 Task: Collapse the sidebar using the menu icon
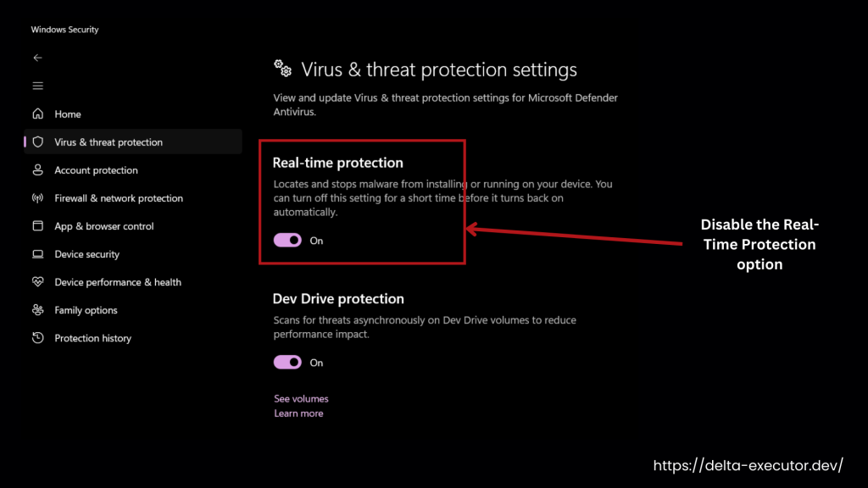[x=37, y=85]
